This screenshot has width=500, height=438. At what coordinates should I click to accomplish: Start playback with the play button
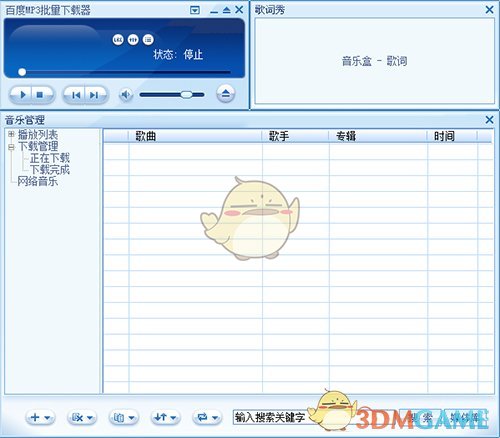coord(22,95)
